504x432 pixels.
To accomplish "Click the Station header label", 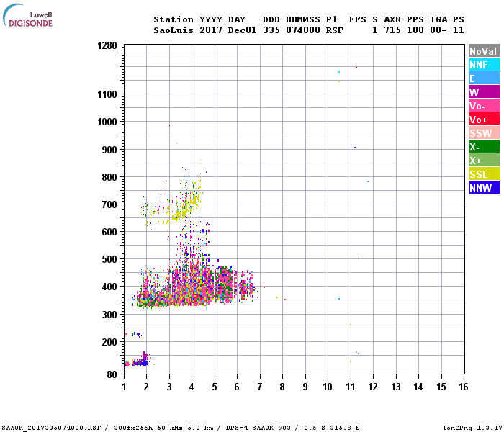I will pyautogui.click(x=174, y=19).
